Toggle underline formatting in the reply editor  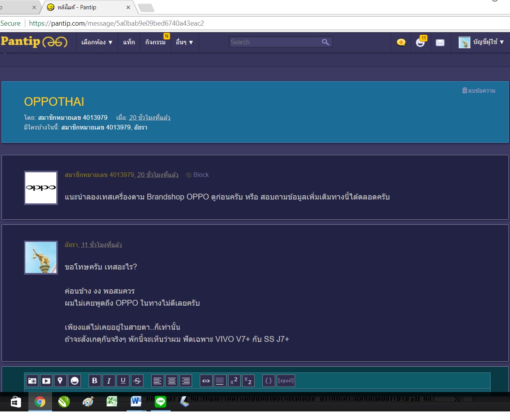point(123,381)
